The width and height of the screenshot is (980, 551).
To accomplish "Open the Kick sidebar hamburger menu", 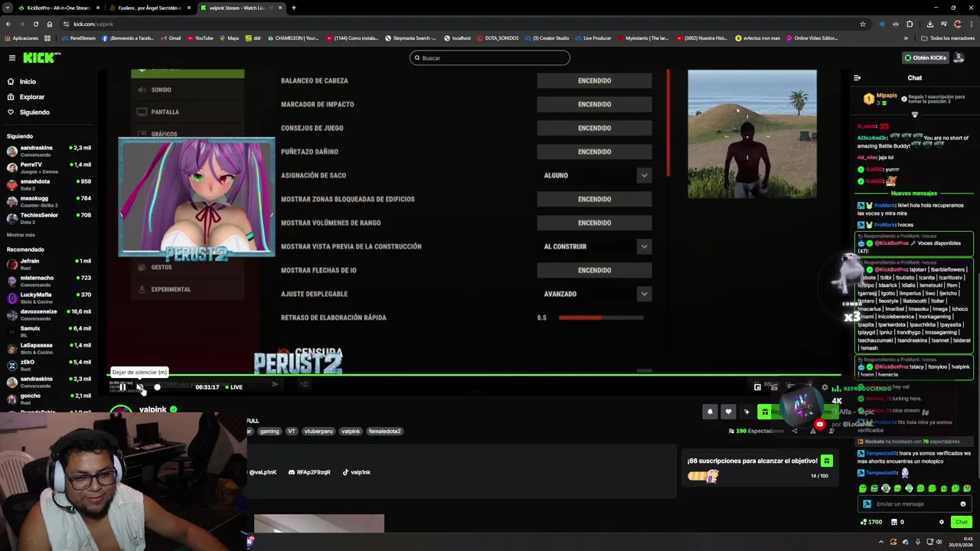I will [x=11, y=58].
